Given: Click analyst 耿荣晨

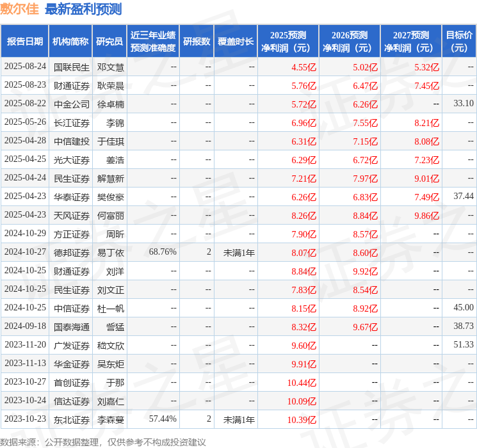Looking at the screenshot, I should [111, 86].
